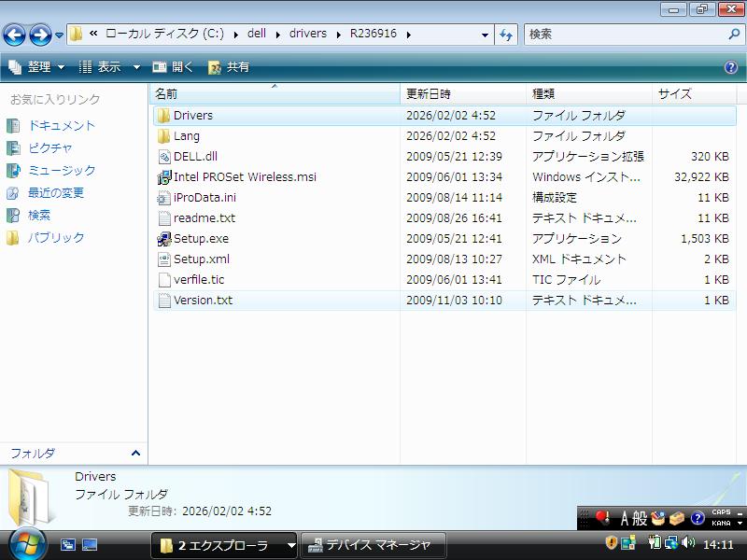The image size is (747, 560).
Task: Open address bar history dropdown arrow
Action: pos(485,35)
